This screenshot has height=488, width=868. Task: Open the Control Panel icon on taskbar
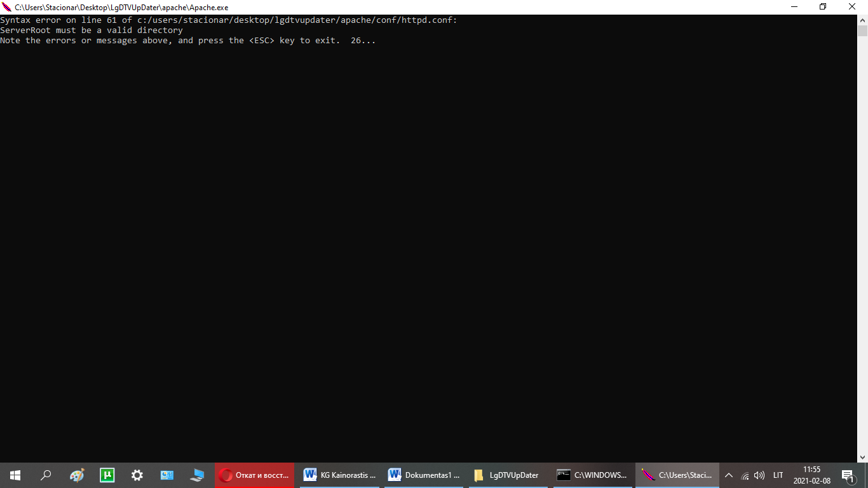pos(167,475)
